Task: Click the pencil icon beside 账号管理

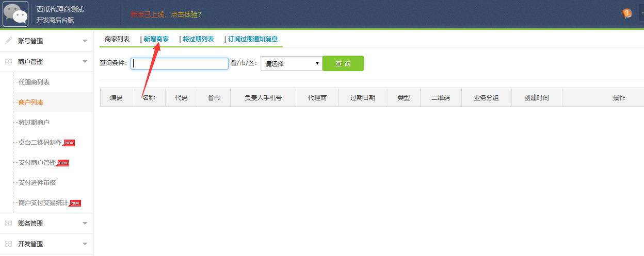Action: tap(8, 41)
